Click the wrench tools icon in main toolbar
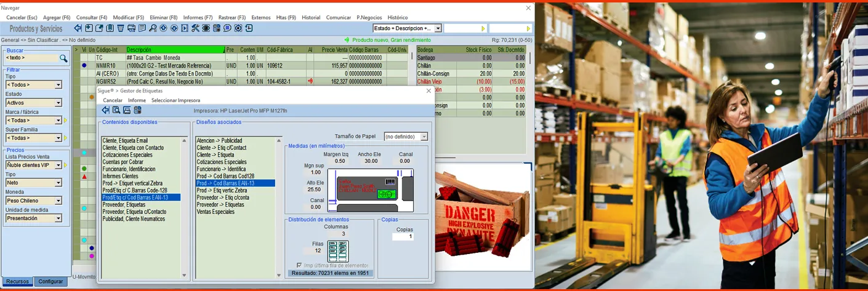 195,28
